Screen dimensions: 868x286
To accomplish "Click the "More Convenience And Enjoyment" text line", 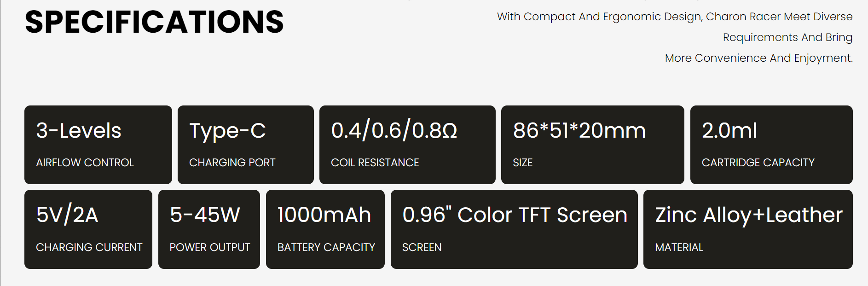I will tap(758, 58).
